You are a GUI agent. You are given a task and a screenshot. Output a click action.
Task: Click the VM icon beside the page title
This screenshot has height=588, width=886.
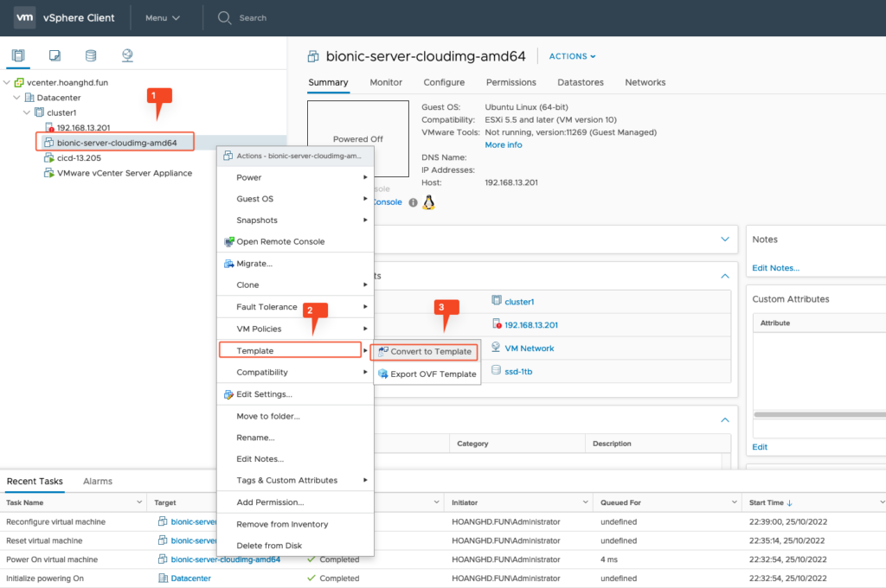[x=313, y=56]
